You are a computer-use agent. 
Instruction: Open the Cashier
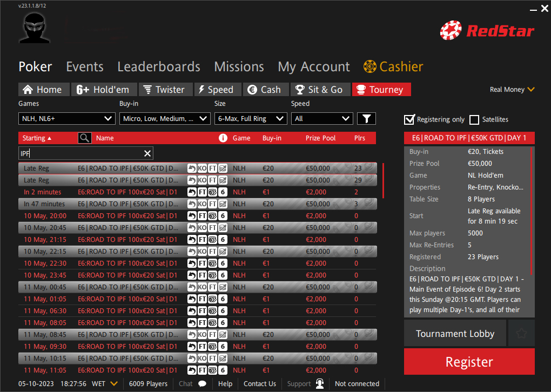(393, 67)
